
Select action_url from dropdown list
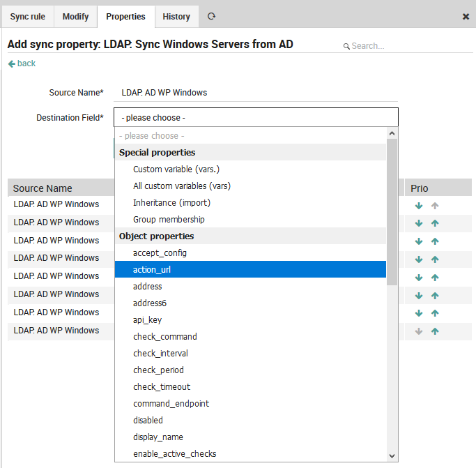tap(251, 270)
